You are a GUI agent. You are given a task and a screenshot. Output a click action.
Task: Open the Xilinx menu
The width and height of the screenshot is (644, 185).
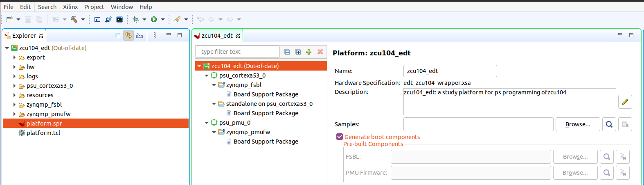[70, 7]
